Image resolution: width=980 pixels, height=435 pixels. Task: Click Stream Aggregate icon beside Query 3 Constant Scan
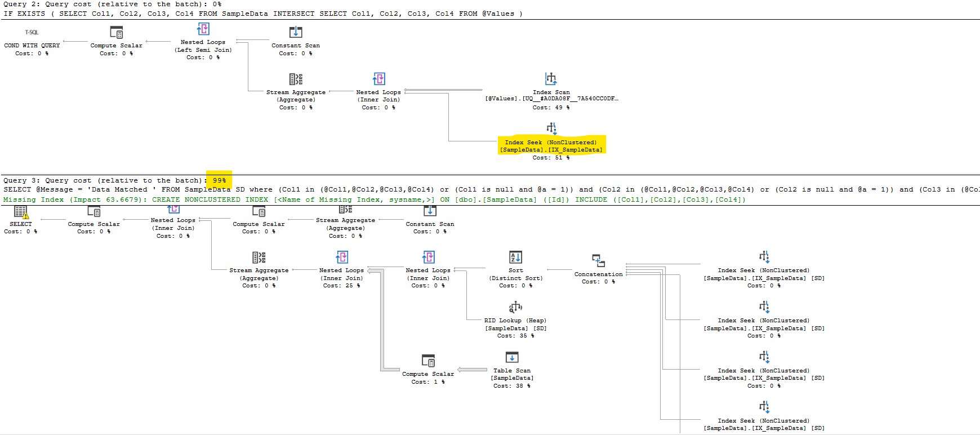click(345, 210)
